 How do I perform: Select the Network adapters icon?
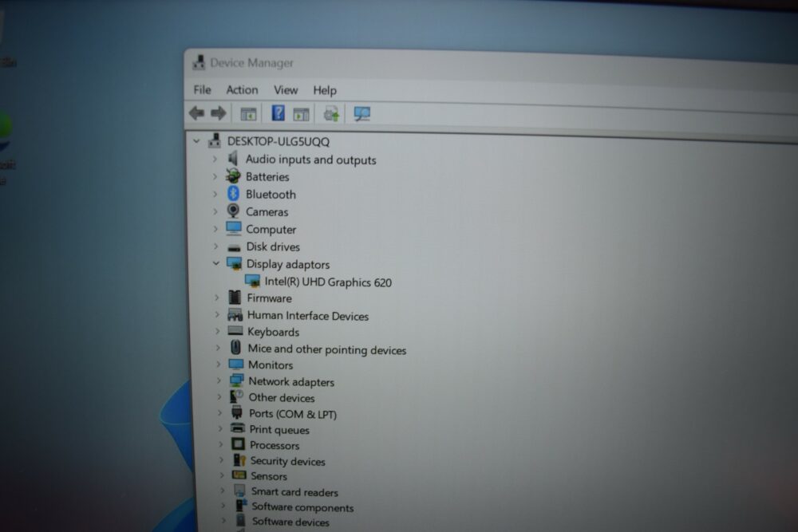(237, 380)
